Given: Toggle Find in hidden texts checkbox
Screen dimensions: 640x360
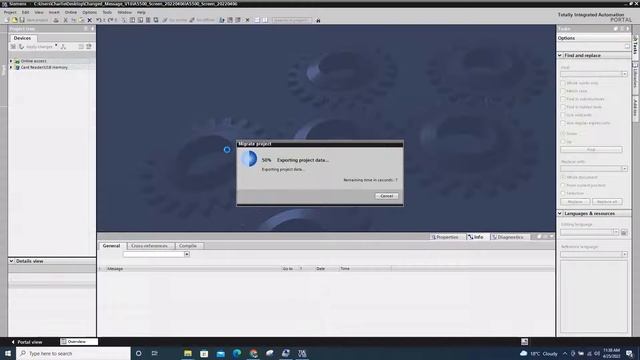Looking at the screenshot, I should [x=563, y=107].
